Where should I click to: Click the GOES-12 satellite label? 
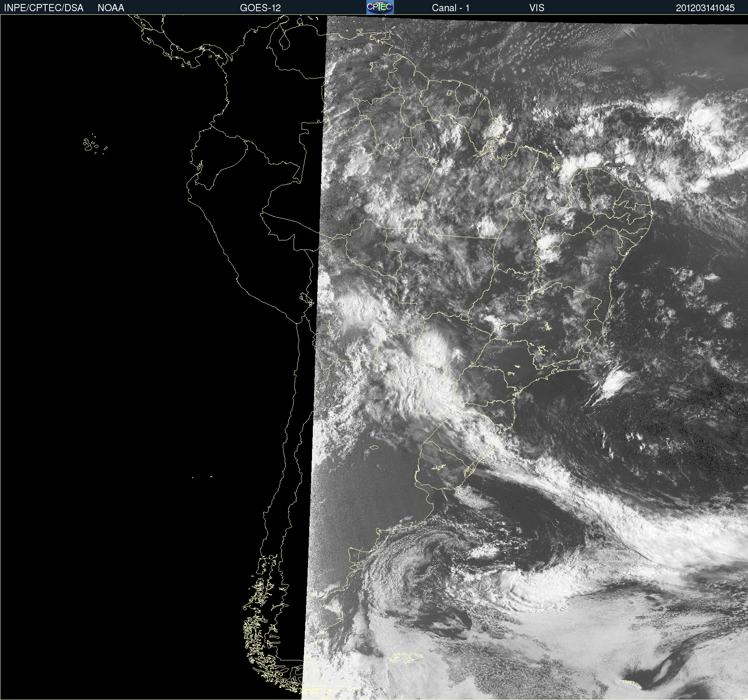click(260, 8)
